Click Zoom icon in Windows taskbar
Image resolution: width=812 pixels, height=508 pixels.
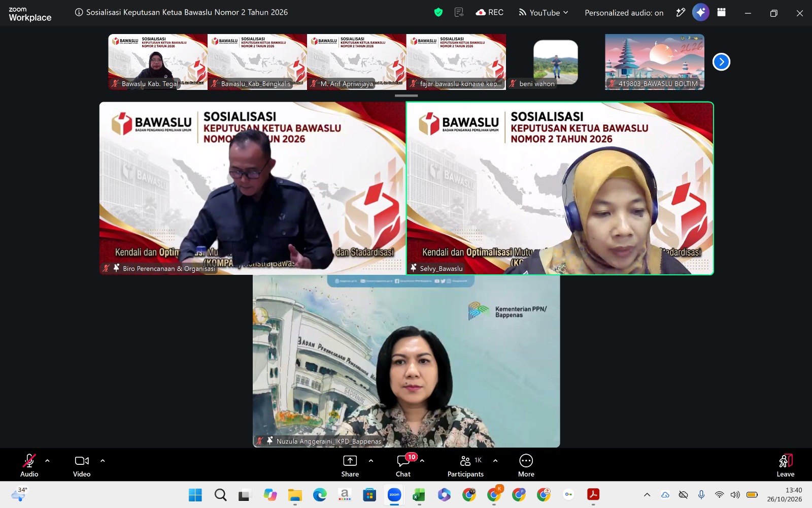(x=394, y=495)
